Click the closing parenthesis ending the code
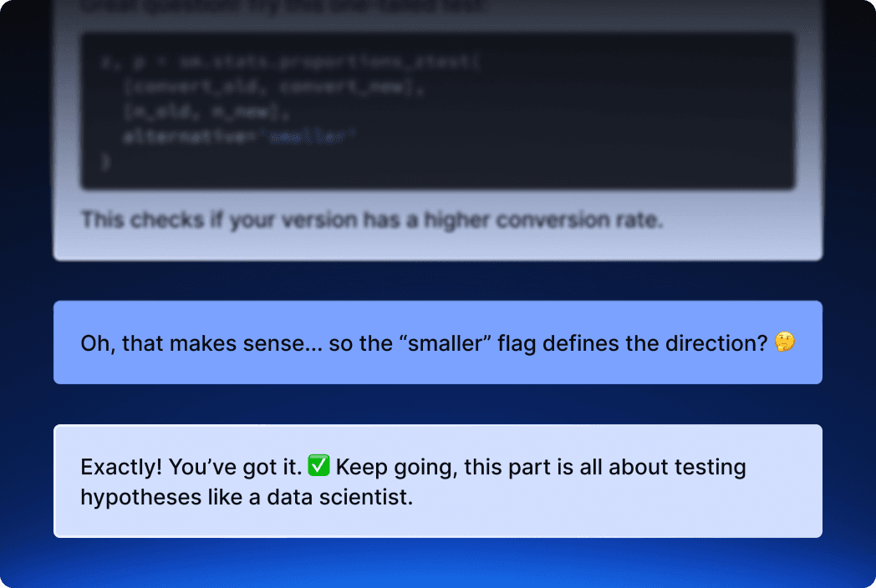This screenshot has width=876, height=588. click(104, 160)
